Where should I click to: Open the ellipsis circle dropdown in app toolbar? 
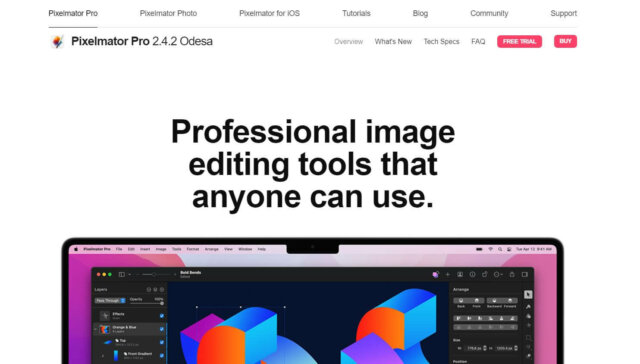(498, 275)
